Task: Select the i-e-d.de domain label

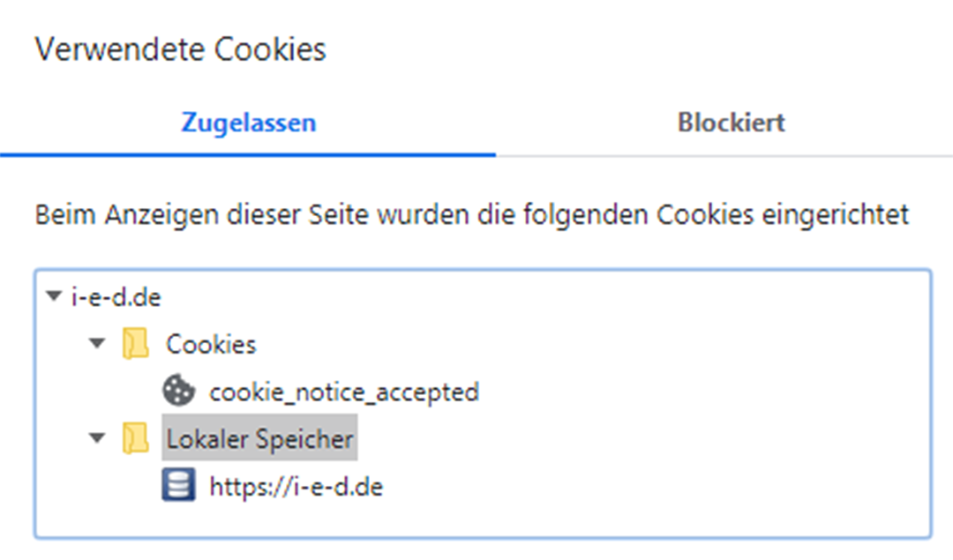Action: [x=116, y=297]
